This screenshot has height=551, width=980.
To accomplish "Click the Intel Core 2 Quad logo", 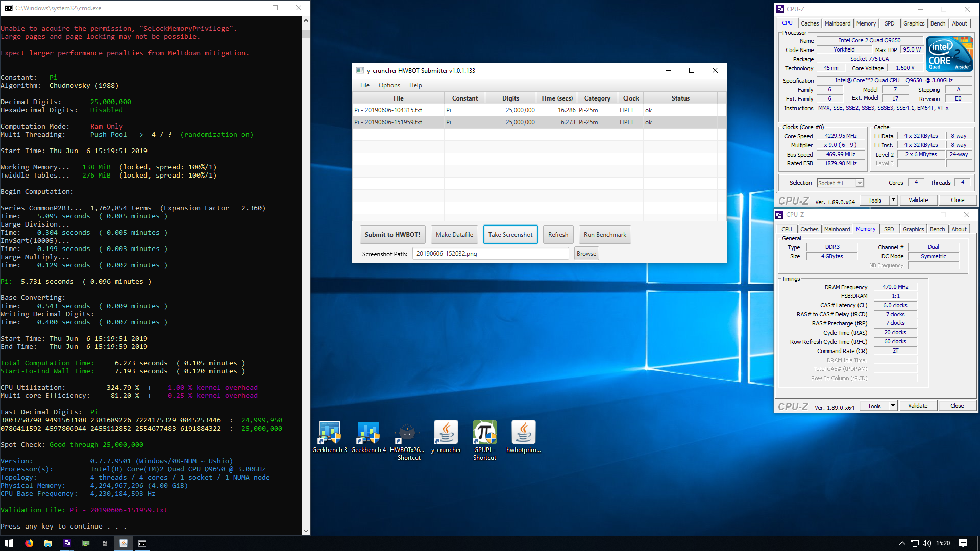I will click(949, 54).
